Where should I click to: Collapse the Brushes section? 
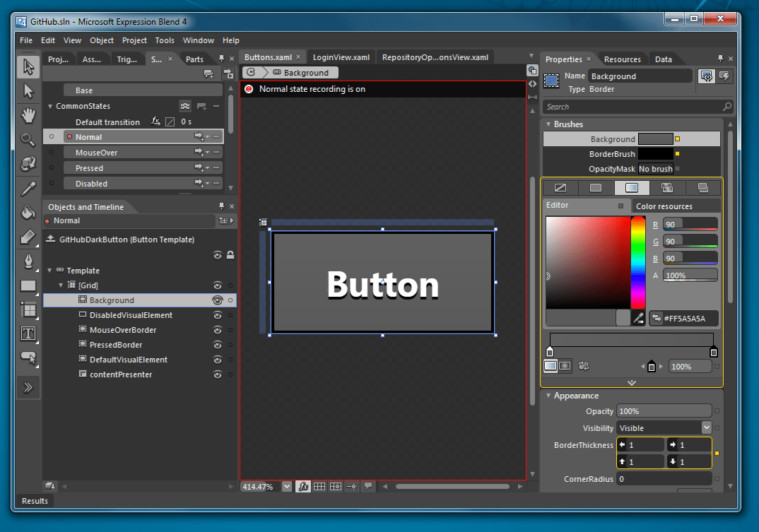point(548,124)
